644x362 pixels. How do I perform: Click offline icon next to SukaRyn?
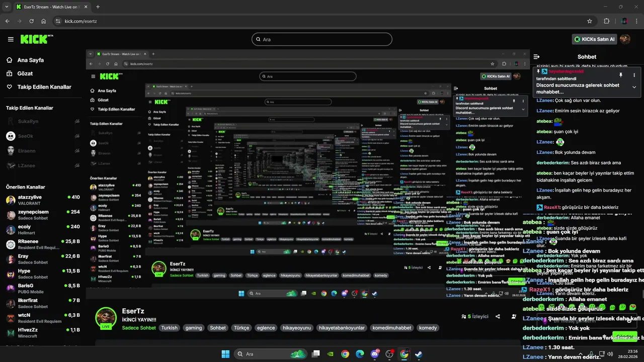(x=77, y=122)
